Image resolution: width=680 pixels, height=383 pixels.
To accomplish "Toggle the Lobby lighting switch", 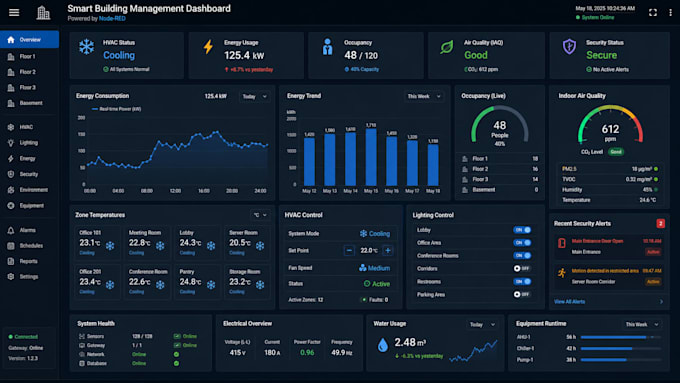I will [x=522, y=230].
